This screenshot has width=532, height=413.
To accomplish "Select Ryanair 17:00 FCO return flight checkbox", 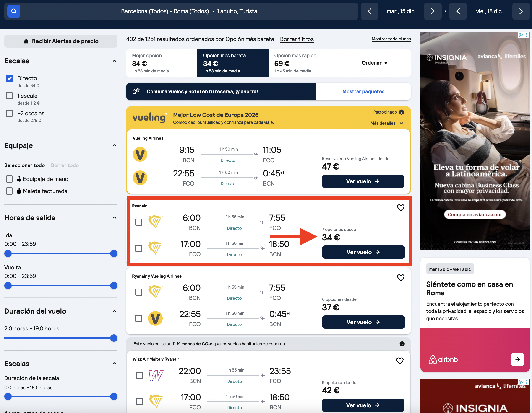I will pos(139,248).
